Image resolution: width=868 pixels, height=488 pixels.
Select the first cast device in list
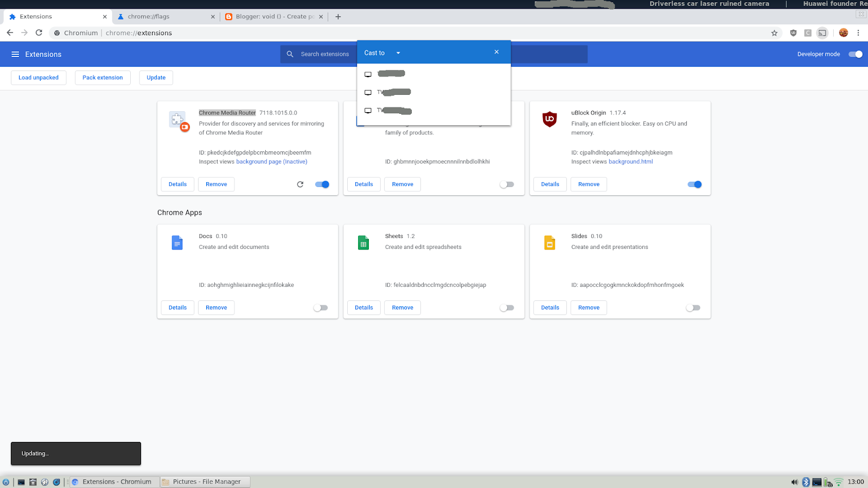[x=434, y=74]
